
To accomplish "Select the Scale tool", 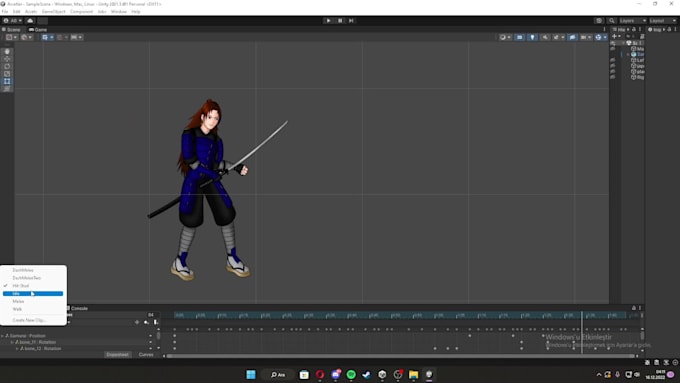I will 7,74.
